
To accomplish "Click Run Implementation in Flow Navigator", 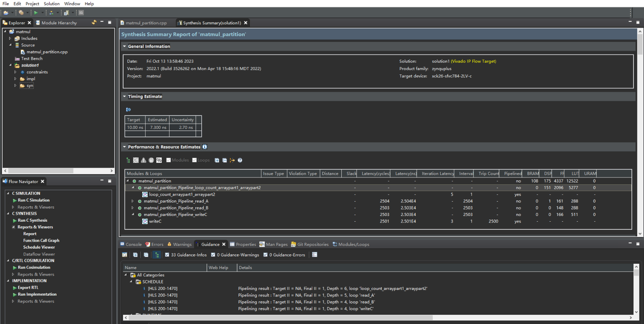I will click(x=37, y=294).
